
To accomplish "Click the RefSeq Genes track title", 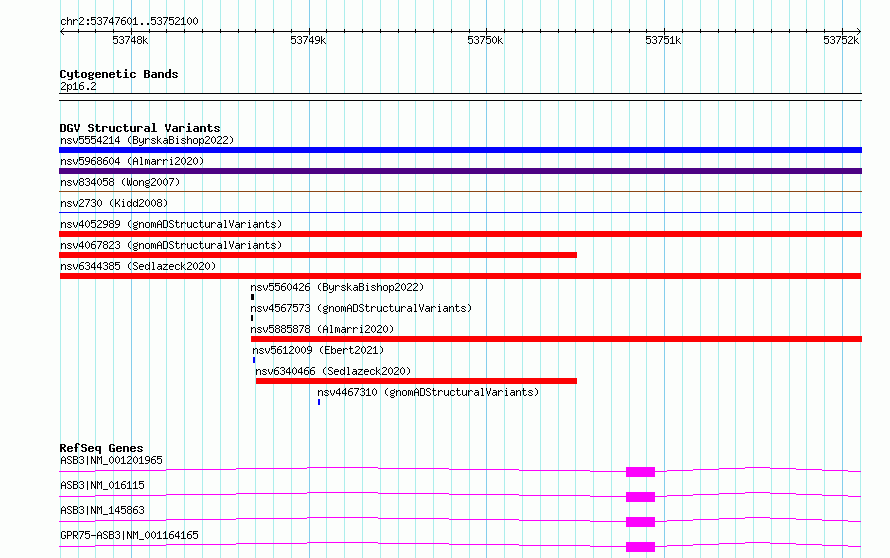I will 102,448.
